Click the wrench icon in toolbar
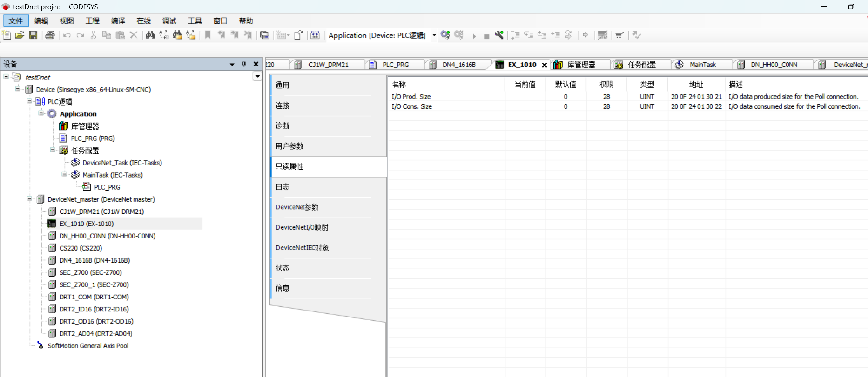Image resolution: width=868 pixels, height=377 pixels. pos(499,35)
